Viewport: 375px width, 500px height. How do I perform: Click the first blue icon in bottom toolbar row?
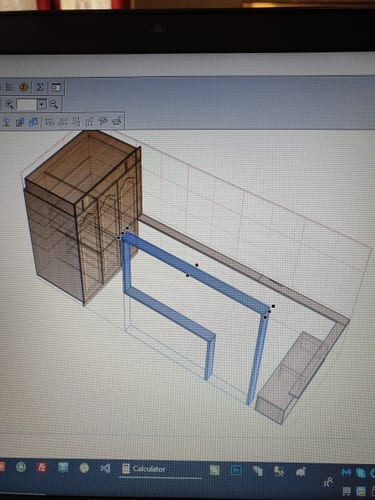tap(7, 122)
